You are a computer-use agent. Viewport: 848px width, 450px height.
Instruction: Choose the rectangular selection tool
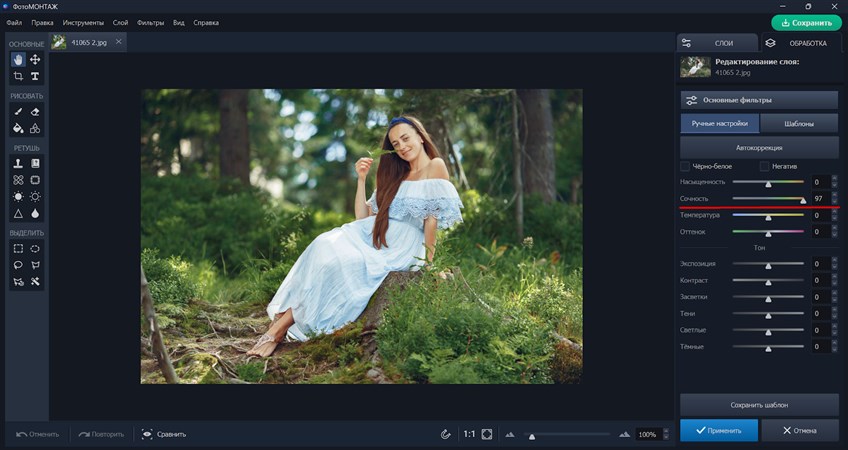pyautogui.click(x=18, y=248)
